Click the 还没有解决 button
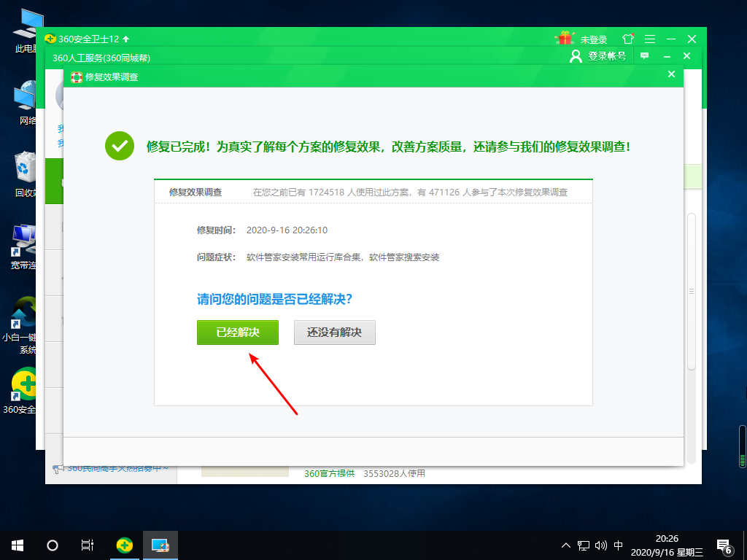747x560 pixels. tap(334, 332)
